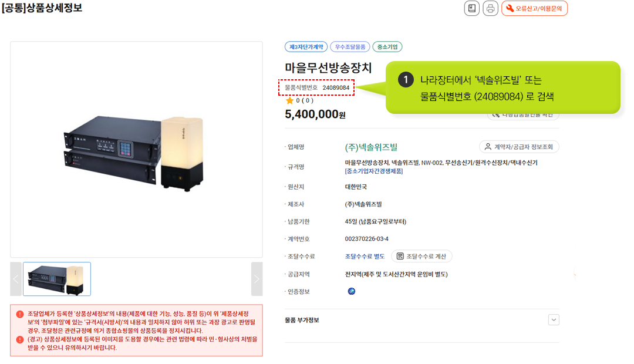Click [중소기업자간경쟁제품] link
Viewport: 634px width, 364px height.
pos(374,171)
